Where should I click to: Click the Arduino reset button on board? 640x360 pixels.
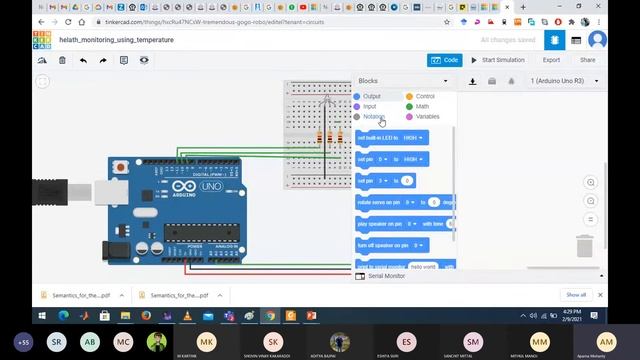point(121,167)
